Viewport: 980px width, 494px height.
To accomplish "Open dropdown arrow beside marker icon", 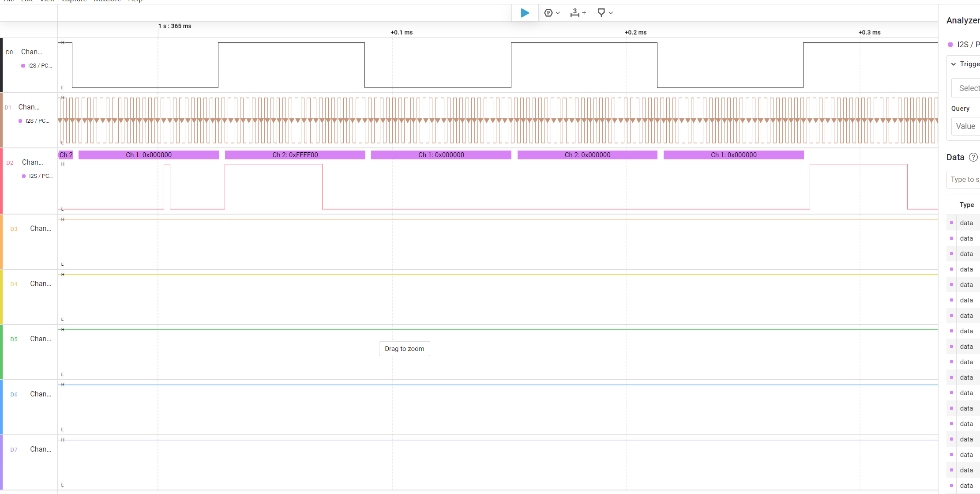I will 611,13.
